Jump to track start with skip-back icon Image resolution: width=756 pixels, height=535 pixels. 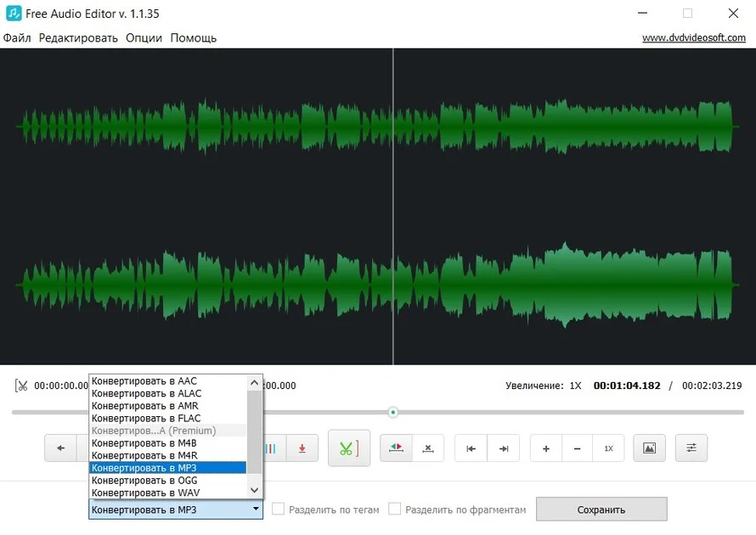pos(470,448)
